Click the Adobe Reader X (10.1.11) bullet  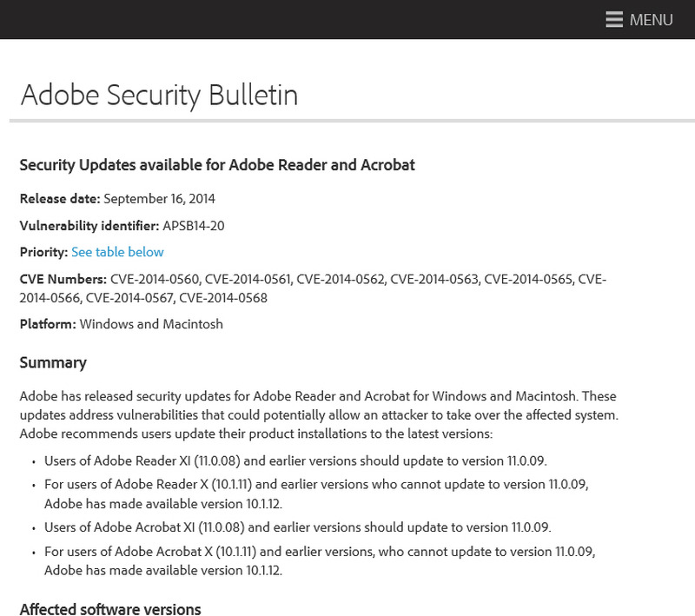point(316,485)
